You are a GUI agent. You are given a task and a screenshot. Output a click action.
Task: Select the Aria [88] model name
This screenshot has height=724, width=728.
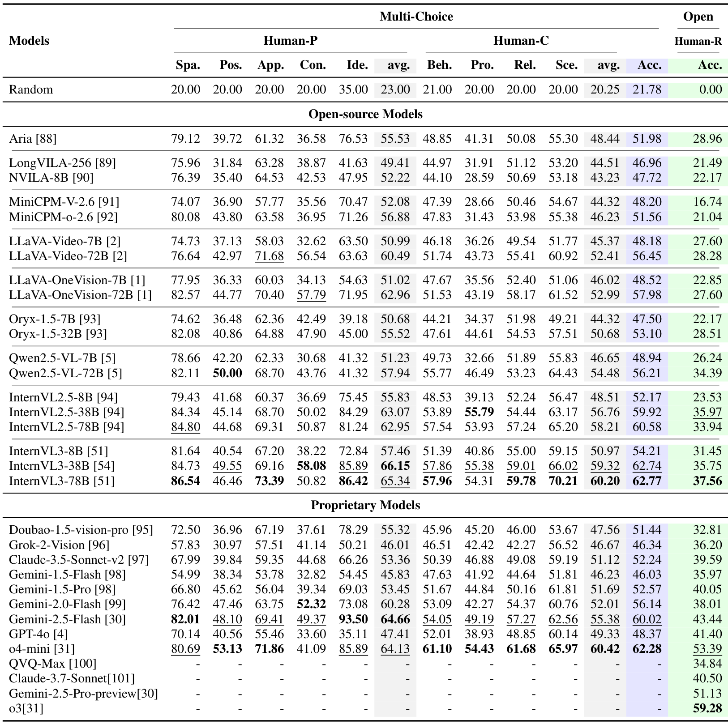[33, 139]
